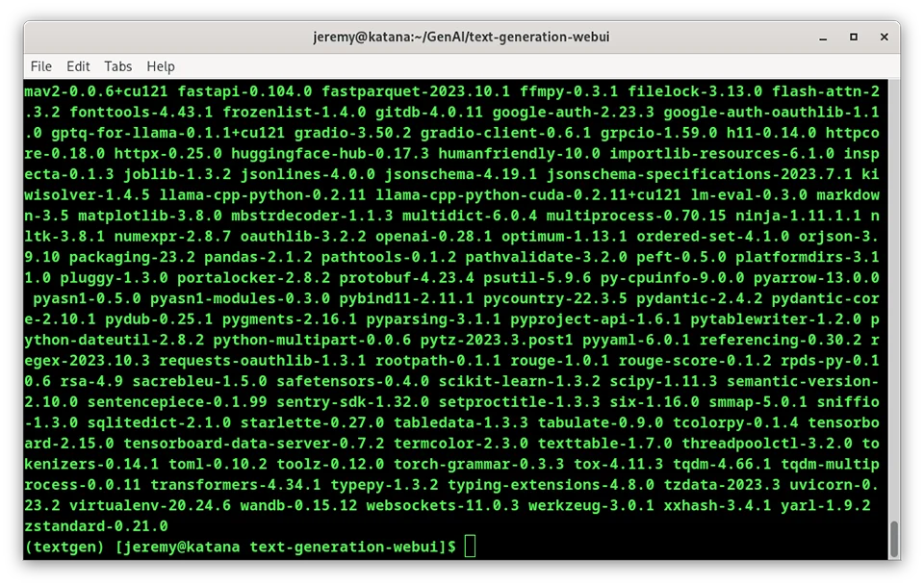Click the text requests-oauthlib-1.3.1
The height and width of the screenshot is (586, 924).
(263, 361)
